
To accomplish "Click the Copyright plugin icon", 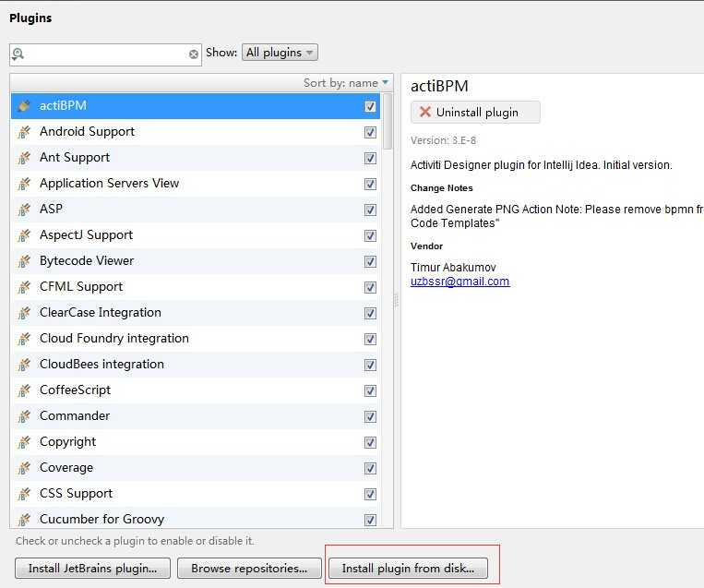I will click(24, 442).
